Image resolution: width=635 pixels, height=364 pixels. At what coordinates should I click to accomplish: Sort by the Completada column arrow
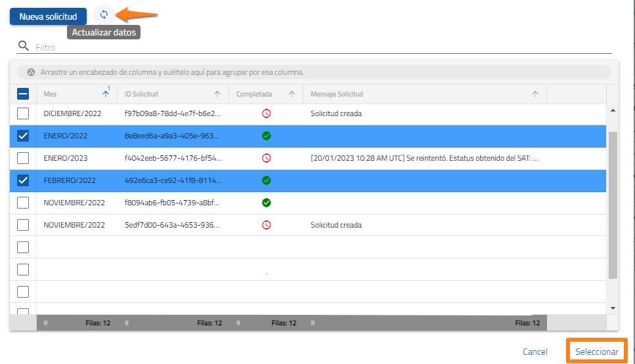(x=292, y=94)
